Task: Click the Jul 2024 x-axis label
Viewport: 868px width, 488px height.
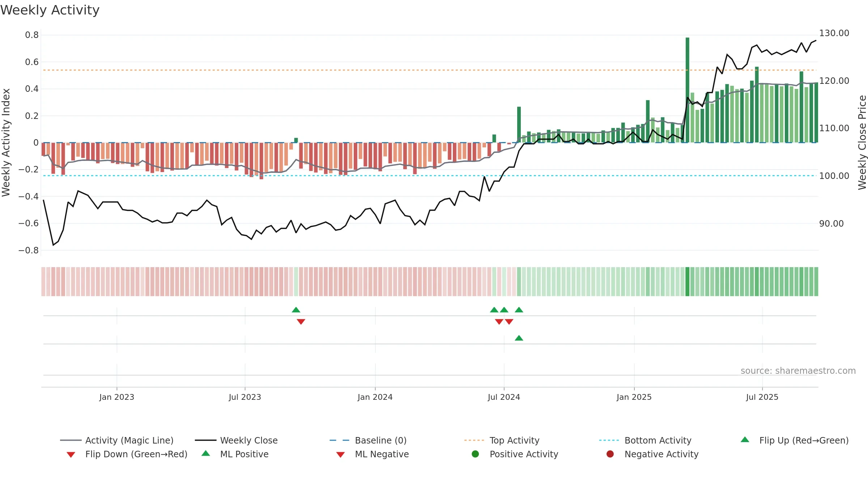Action: click(x=504, y=397)
